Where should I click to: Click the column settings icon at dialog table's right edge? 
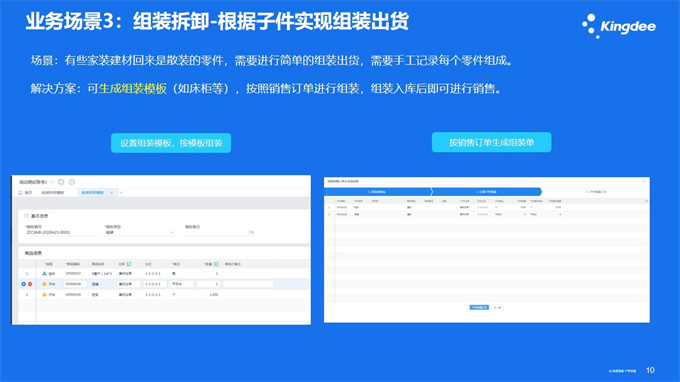(647, 201)
